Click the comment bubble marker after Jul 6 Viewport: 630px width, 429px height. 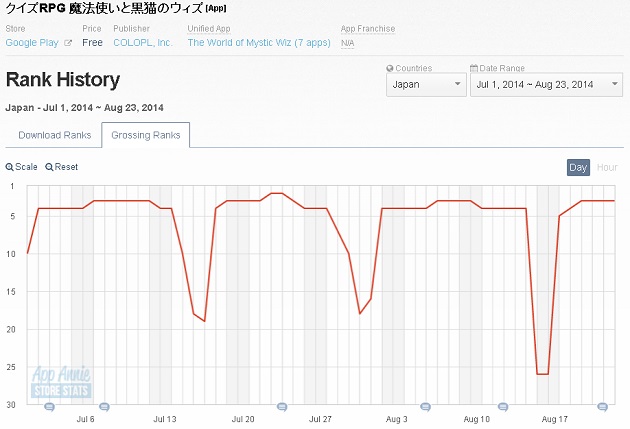[x=104, y=407]
